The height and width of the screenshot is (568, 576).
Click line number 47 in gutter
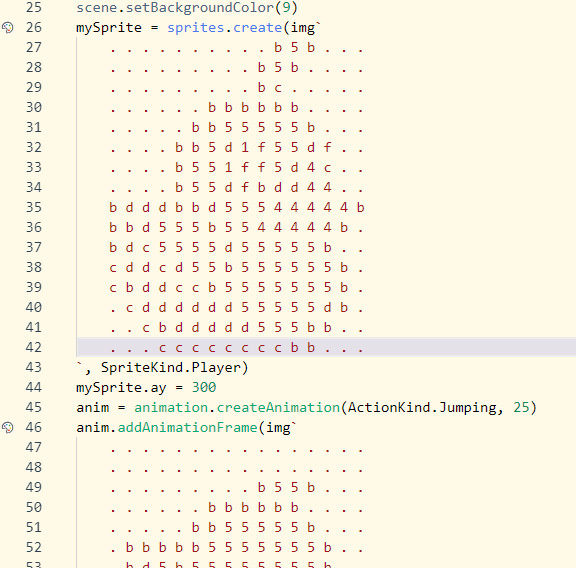34,447
